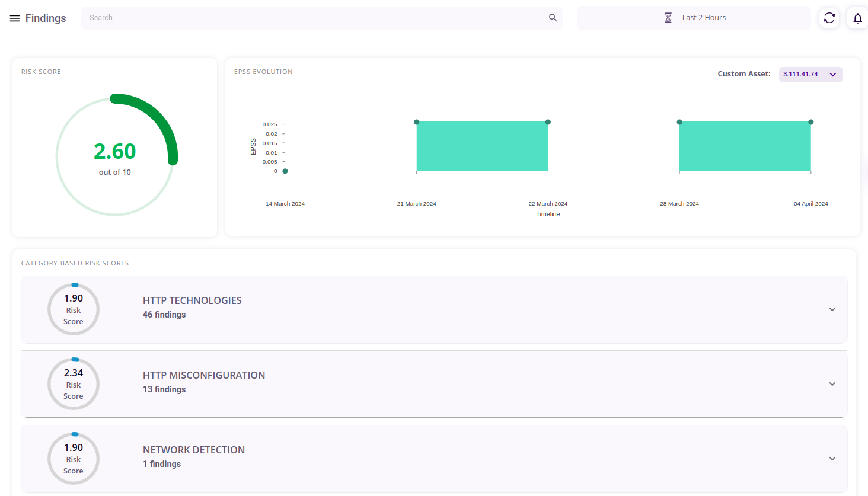Click the 2.34 risk score gauge
This screenshot has height=496, width=868.
coord(74,384)
